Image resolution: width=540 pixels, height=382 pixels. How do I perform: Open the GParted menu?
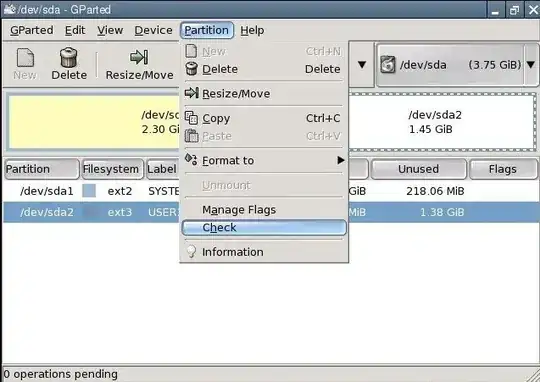32,30
